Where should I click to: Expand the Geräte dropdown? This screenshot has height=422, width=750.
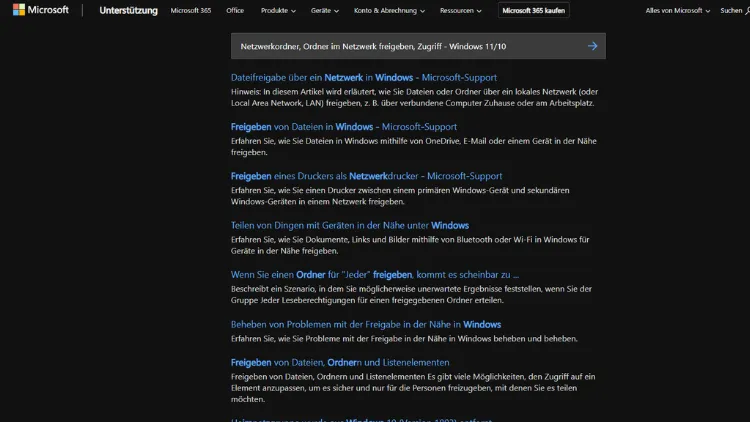[324, 10]
